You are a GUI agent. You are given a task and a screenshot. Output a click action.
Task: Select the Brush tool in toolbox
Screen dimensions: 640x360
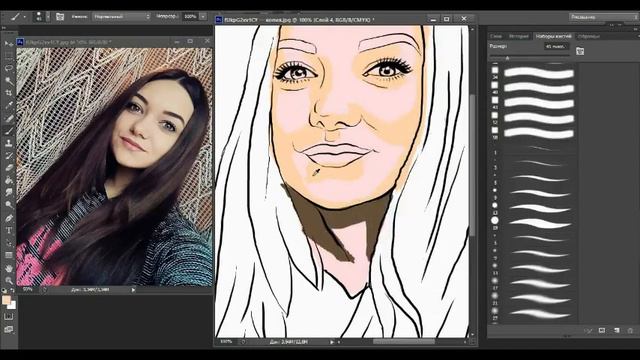point(9,131)
